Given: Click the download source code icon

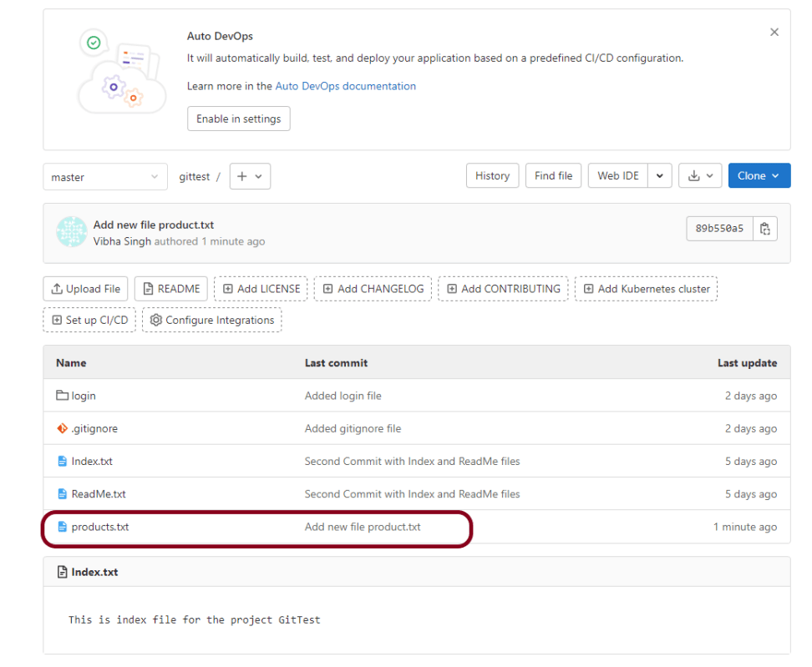Looking at the screenshot, I should pos(700,176).
